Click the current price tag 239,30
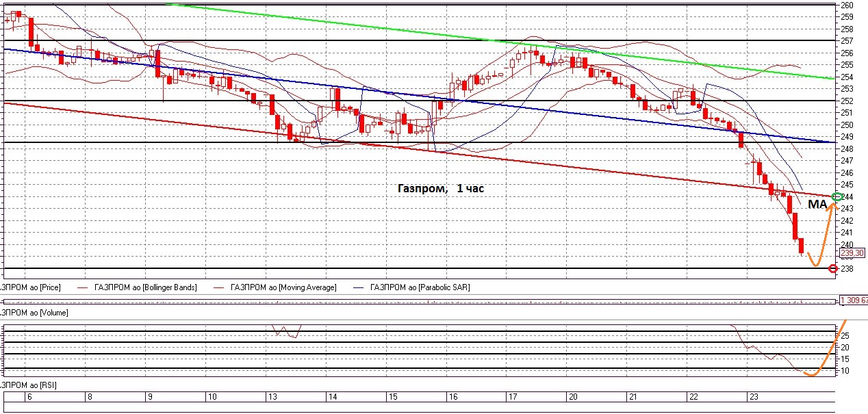 (854, 253)
